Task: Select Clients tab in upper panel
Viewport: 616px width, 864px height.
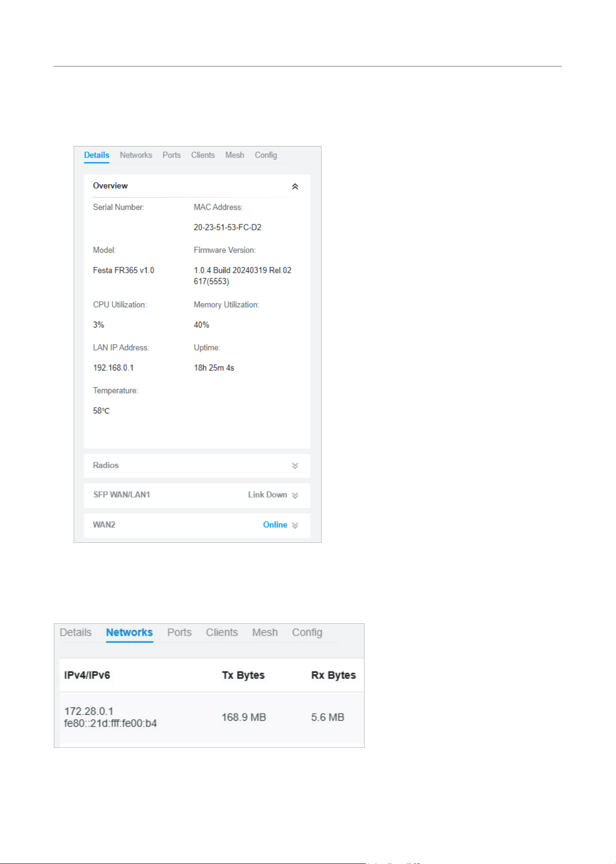Action: pos(203,155)
